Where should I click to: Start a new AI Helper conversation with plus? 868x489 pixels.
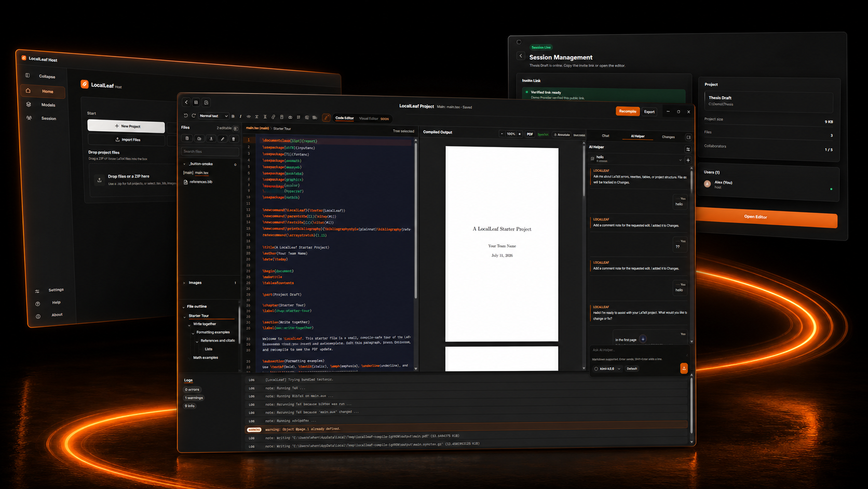[x=688, y=160]
